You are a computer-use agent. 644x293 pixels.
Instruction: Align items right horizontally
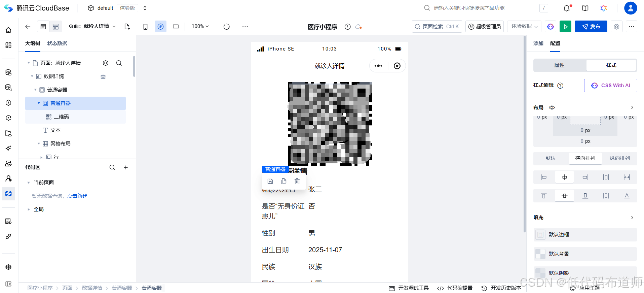tap(585, 177)
